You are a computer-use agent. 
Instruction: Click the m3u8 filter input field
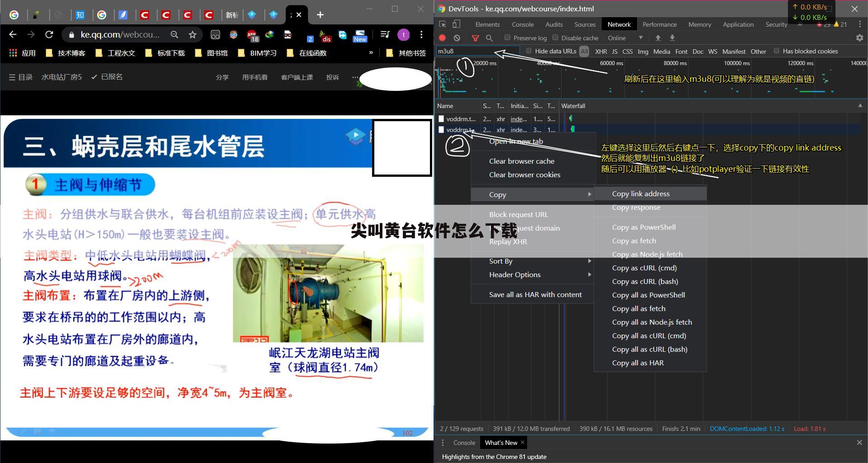(477, 51)
